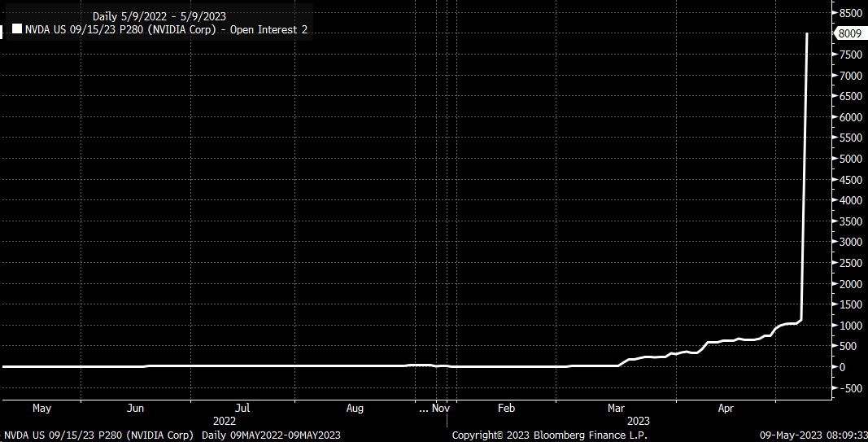This screenshot has height=442, width=868.
Task: Click the May label on the time axis
Action: pyautogui.click(x=41, y=408)
